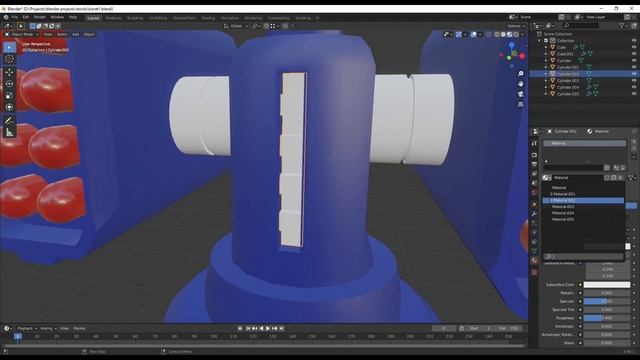Open the Global transform orientation dropdown
The width and height of the screenshot is (640, 360).
pyautogui.click(x=236, y=26)
